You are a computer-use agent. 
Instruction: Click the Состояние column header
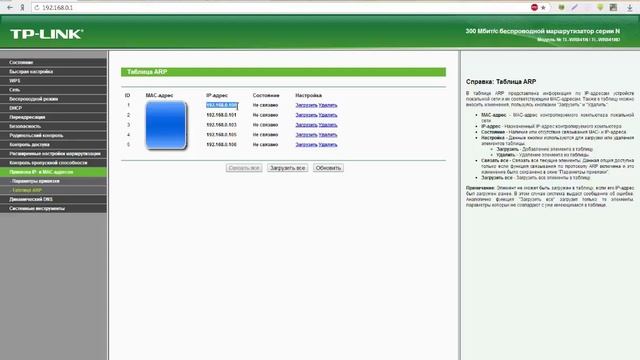click(266, 96)
